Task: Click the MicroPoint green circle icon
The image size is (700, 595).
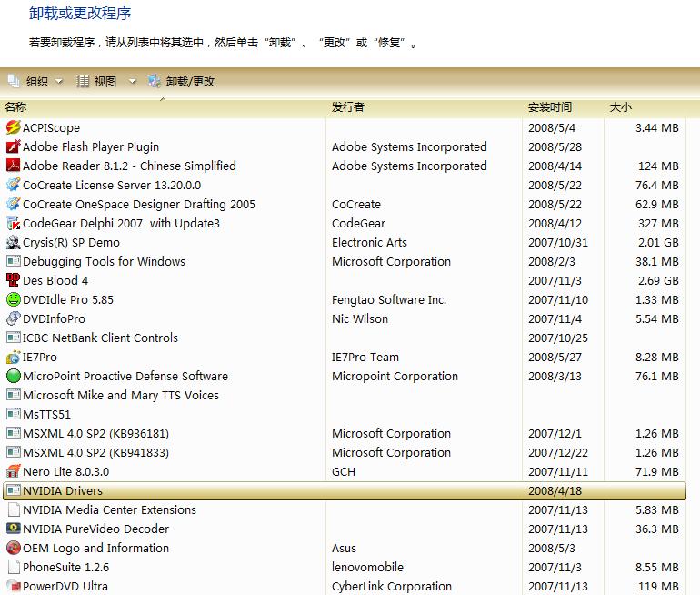Action: (x=14, y=376)
